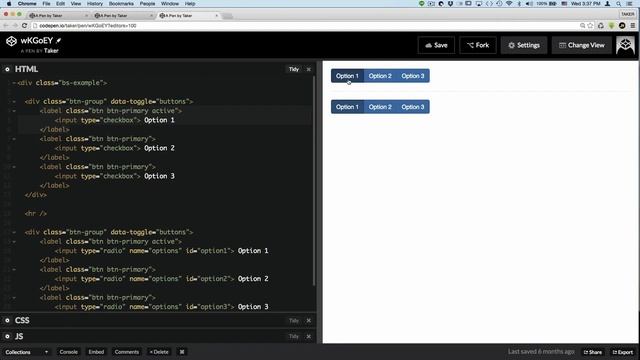The width and height of the screenshot is (640, 360).
Task: Open the user avatar at the top right
Action: 625,45
